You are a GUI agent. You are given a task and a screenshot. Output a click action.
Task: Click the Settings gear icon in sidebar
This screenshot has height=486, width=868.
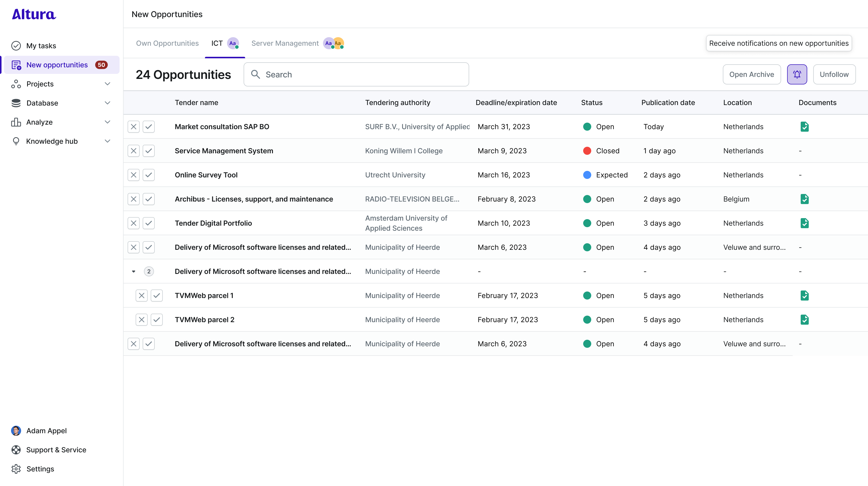[16, 469]
